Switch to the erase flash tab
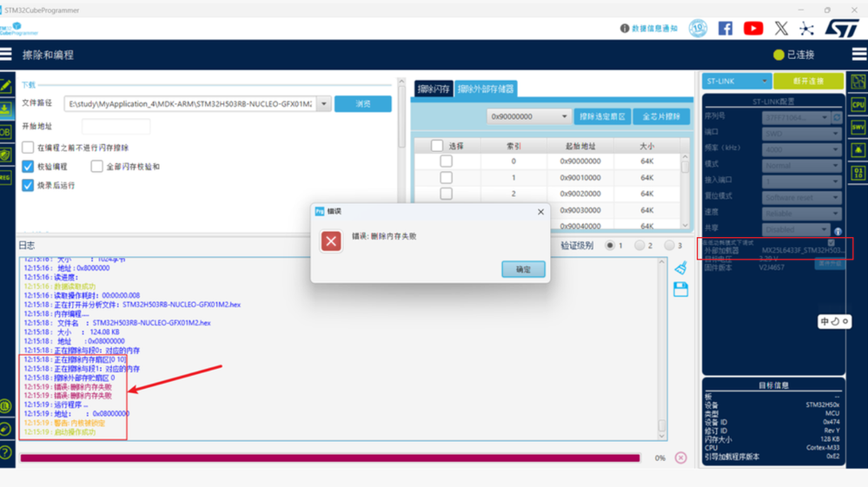Image resolution: width=868 pixels, height=487 pixels. (434, 89)
